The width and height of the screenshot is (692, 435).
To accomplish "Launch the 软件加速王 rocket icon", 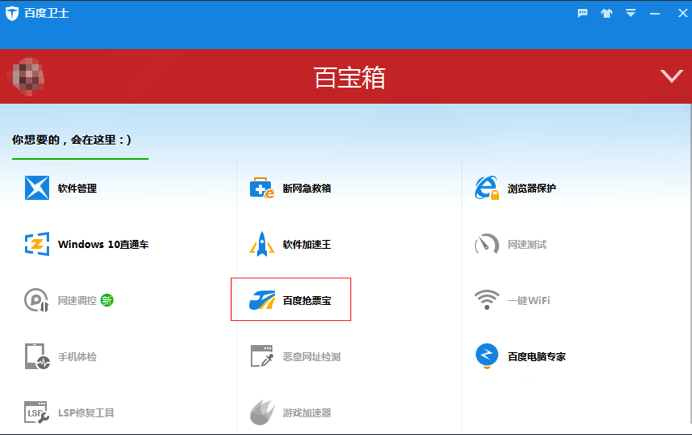I will 262,244.
